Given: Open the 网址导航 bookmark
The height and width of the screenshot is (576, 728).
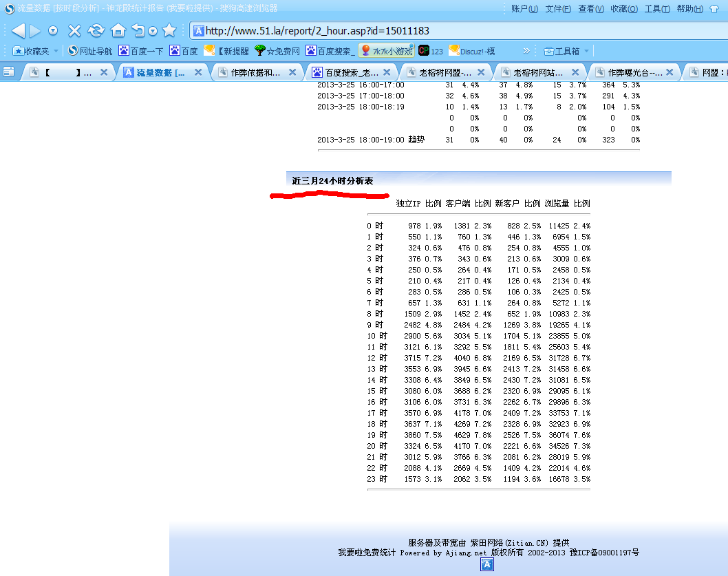Looking at the screenshot, I should [x=90, y=51].
